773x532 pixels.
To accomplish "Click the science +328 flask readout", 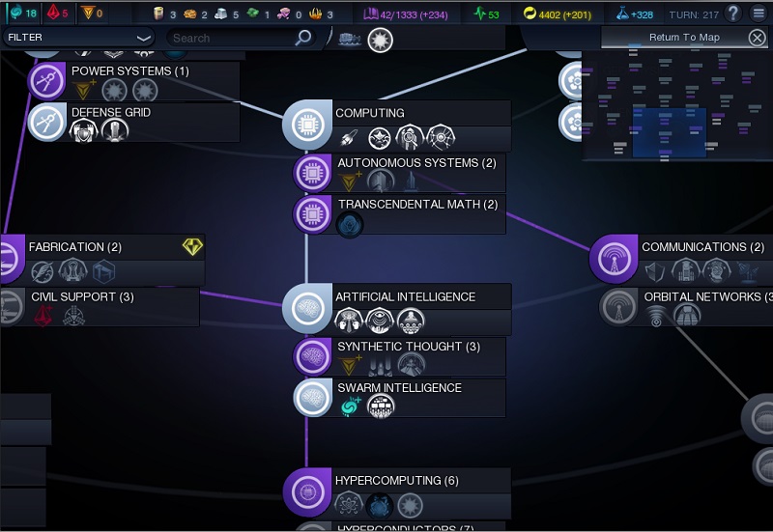I will coord(635,14).
